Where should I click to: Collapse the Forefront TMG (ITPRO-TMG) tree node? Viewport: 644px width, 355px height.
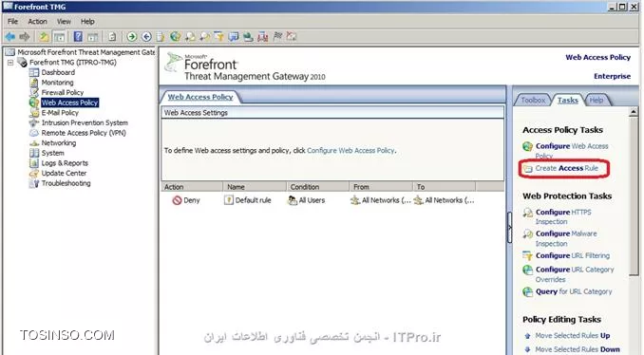[10, 63]
